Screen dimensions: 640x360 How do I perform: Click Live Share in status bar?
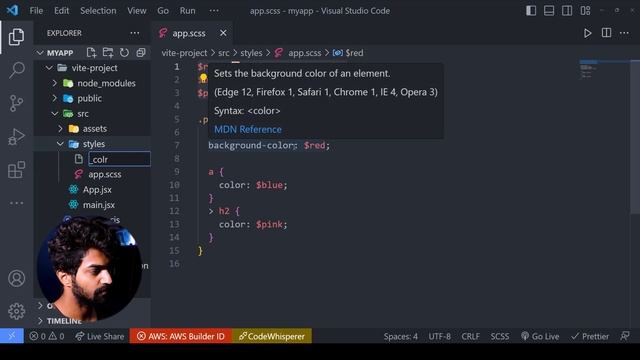click(x=100, y=336)
